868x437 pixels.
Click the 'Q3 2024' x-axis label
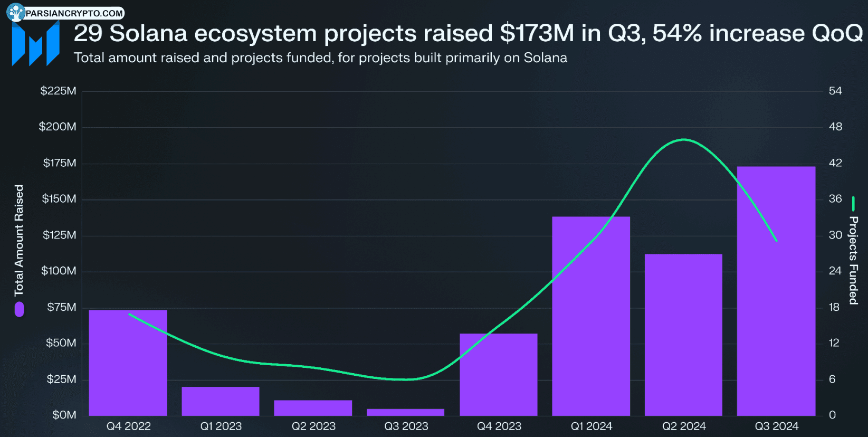click(777, 426)
